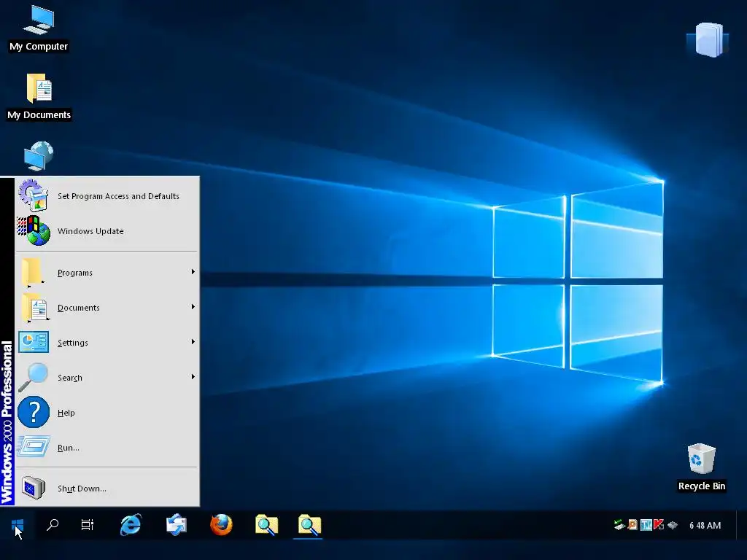Click the Windows Start button
Viewport: 747px width, 560px height.
(18, 525)
